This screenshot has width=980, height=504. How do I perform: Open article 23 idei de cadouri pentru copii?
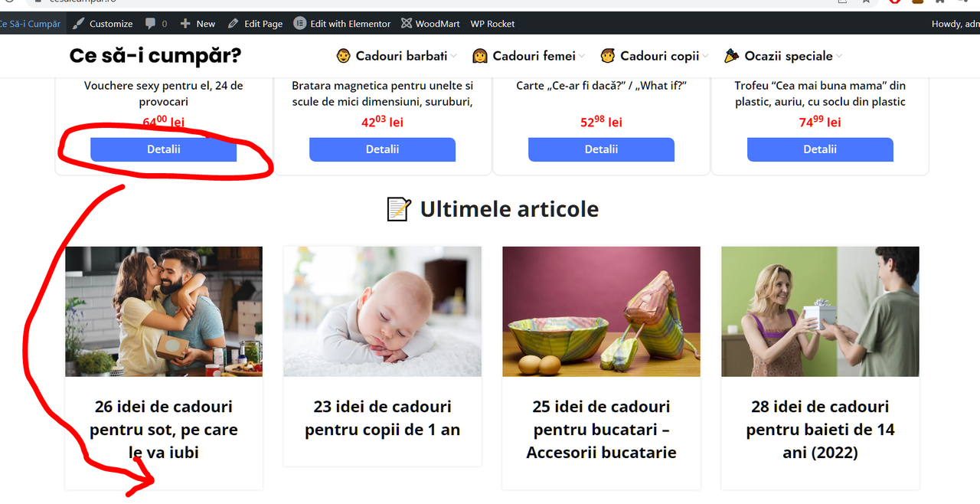pos(382,417)
